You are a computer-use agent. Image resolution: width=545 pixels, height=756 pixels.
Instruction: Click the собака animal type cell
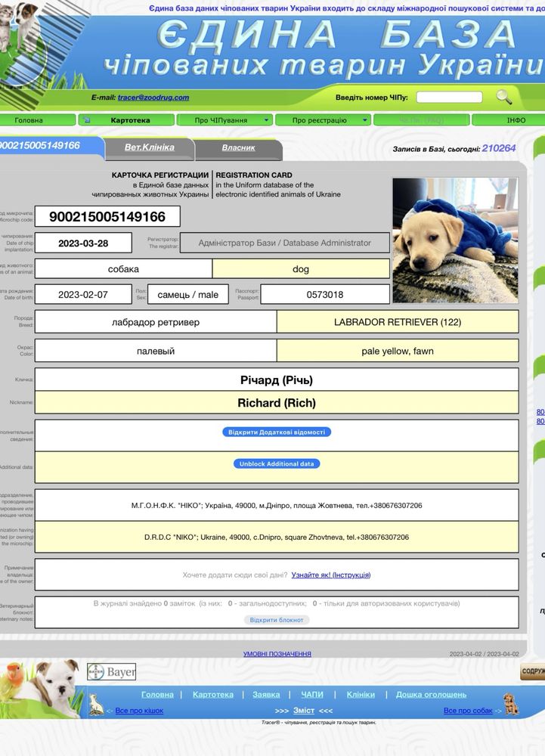point(123,268)
